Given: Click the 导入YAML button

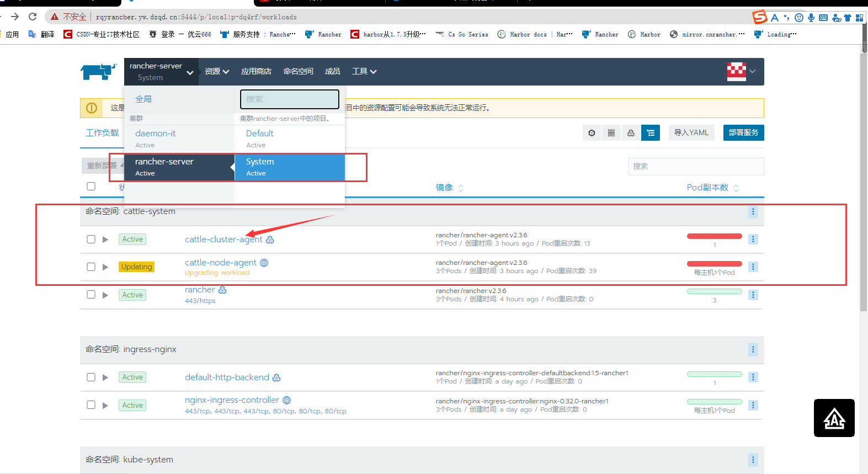Looking at the screenshot, I should (691, 133).
